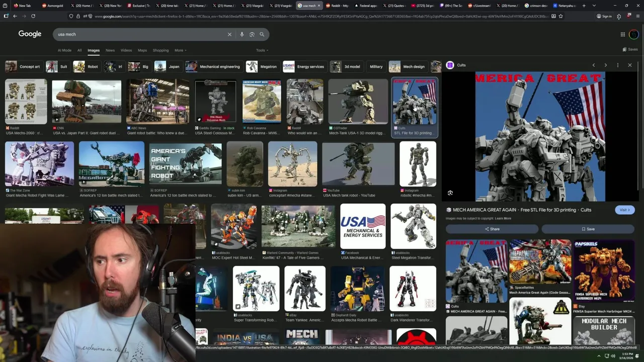Switch to the AI Mode tab

point(64,50)
